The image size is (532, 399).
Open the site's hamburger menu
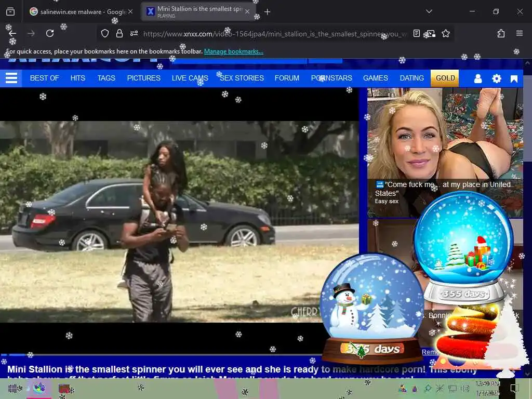(x=11, y=78)
